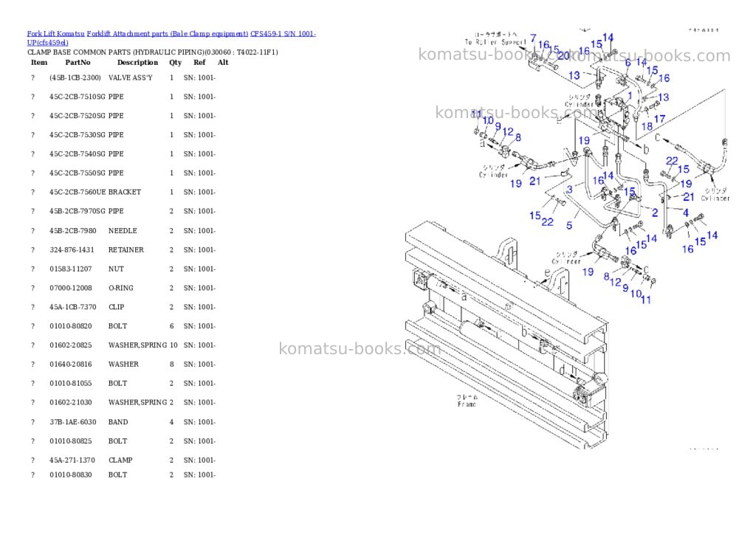This screenshot has height=535, width=756.
Task: Select the Ref column header
Action: coord(199,63)
